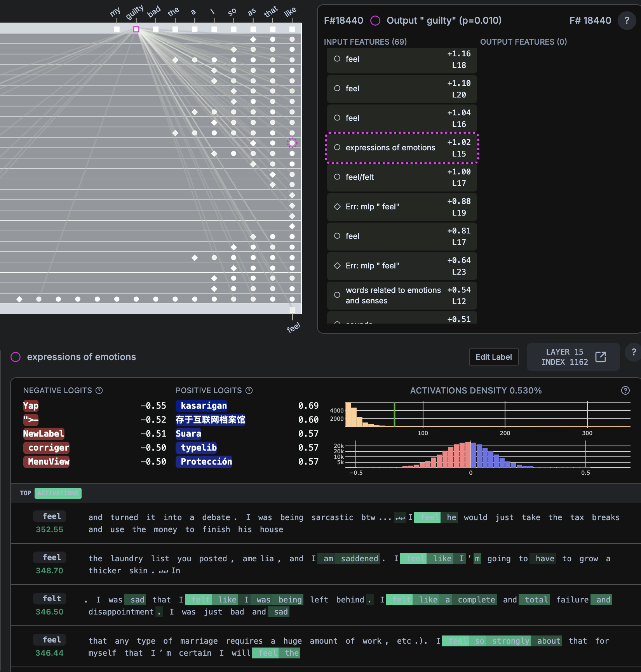Image resolution: width=641 pixels, height=672 pixels.
Task: Select 'Err: mlp feel' L23 entry
Action: click(x=402, y=266)
